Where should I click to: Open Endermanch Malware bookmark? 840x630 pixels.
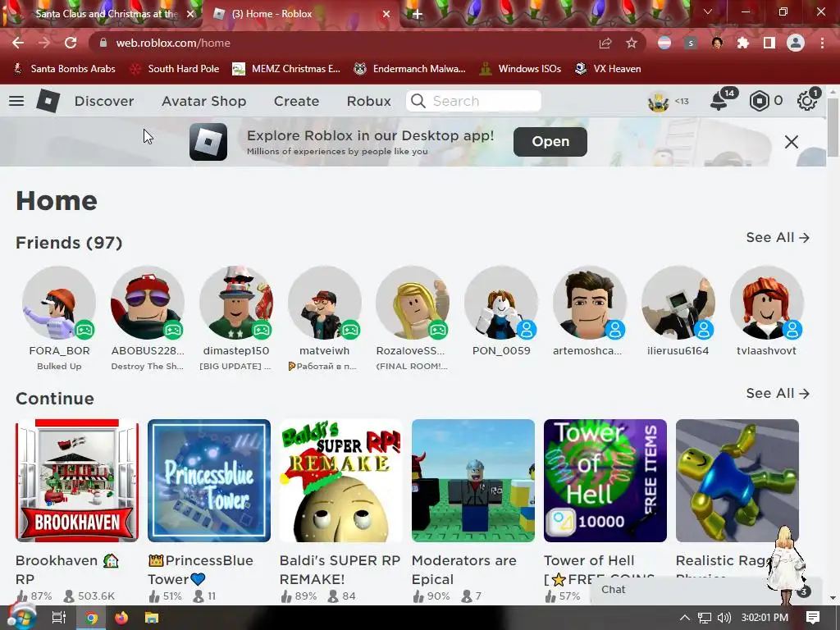[x=410, y=69]
